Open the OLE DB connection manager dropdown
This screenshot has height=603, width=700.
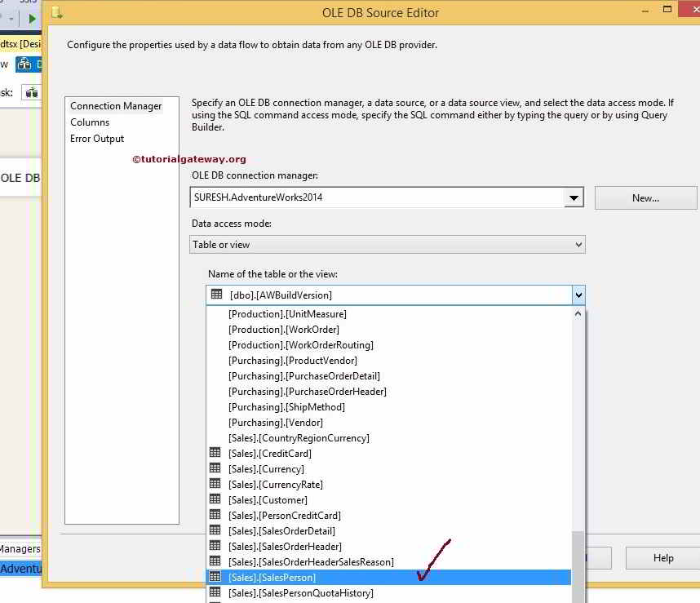574,197
